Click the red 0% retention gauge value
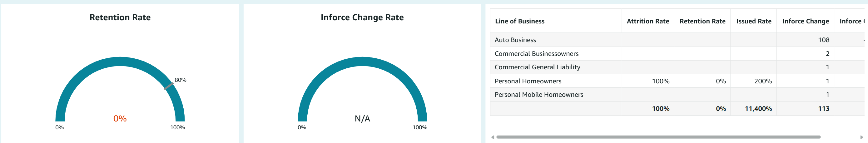Image resolution: width=868 pixels, height=143 pixels. click(x=120, y=118)
